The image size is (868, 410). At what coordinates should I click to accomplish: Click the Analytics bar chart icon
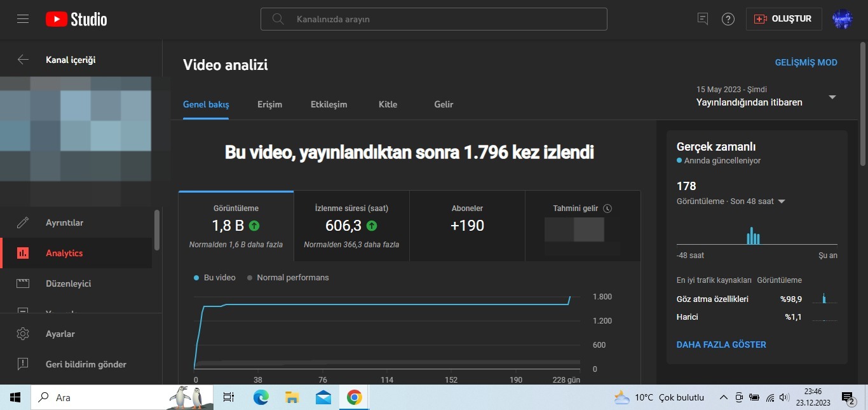click(23, 253)
